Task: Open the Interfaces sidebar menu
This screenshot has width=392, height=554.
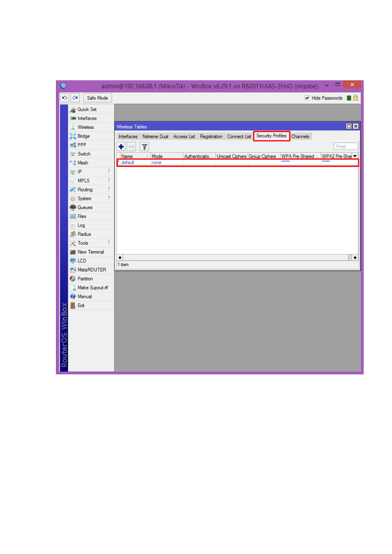Action: (x=91, y=118)
